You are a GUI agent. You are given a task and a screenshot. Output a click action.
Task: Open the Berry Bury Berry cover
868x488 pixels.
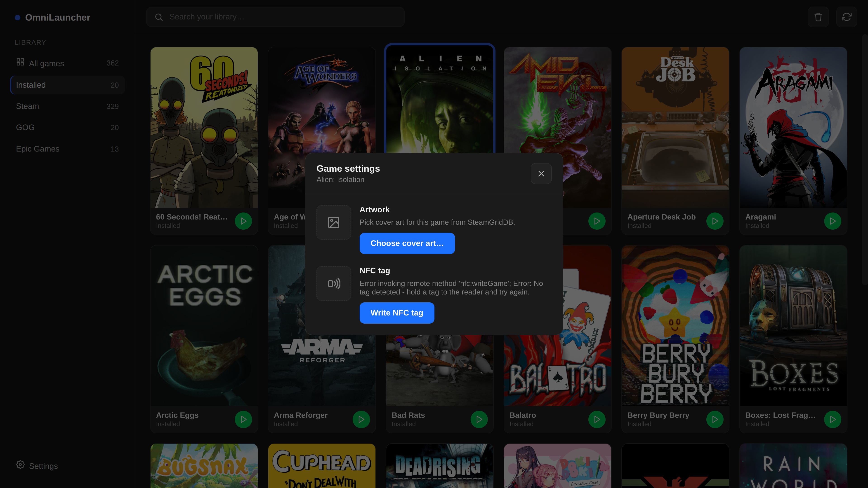[x=675, y=325]
